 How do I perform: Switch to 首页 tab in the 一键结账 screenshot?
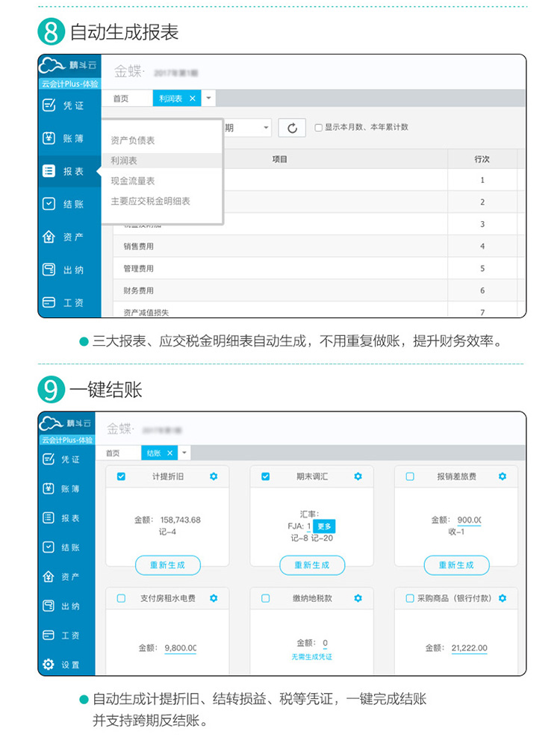click(113, 453)
